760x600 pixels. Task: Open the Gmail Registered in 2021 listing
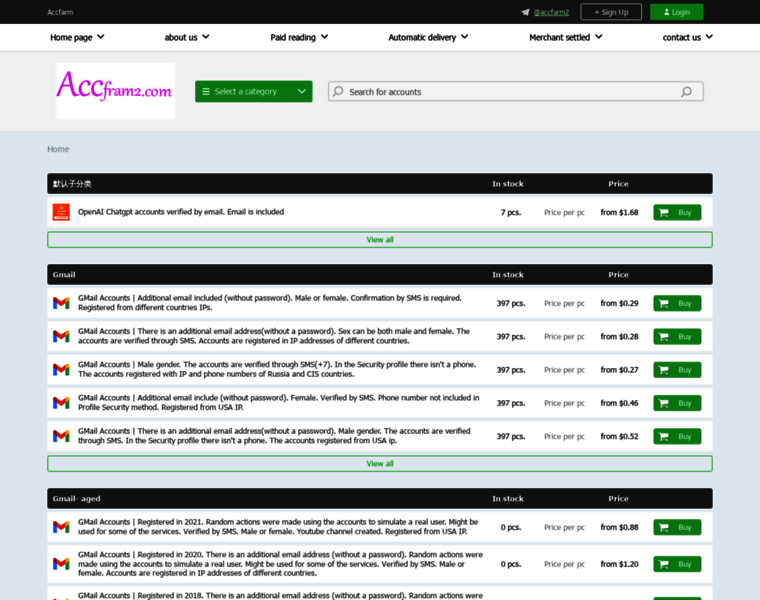pyautogui.click(x=278, y=527)
